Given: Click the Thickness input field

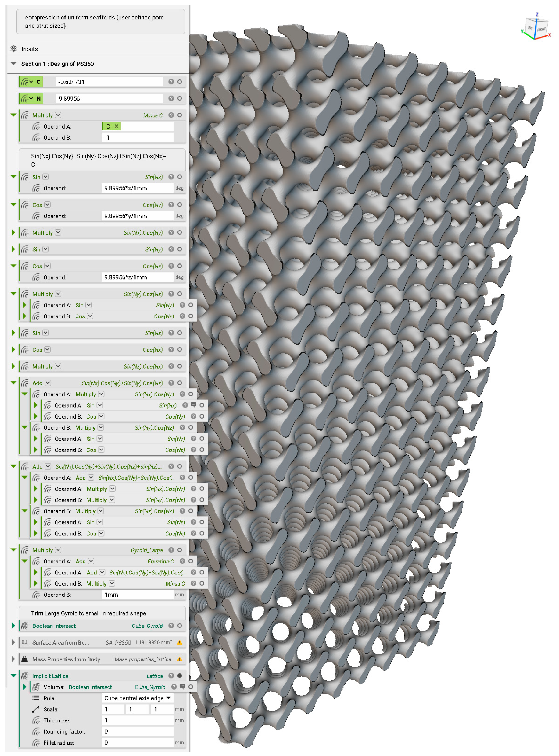Looking at the screenshot, I should point(137,720).
